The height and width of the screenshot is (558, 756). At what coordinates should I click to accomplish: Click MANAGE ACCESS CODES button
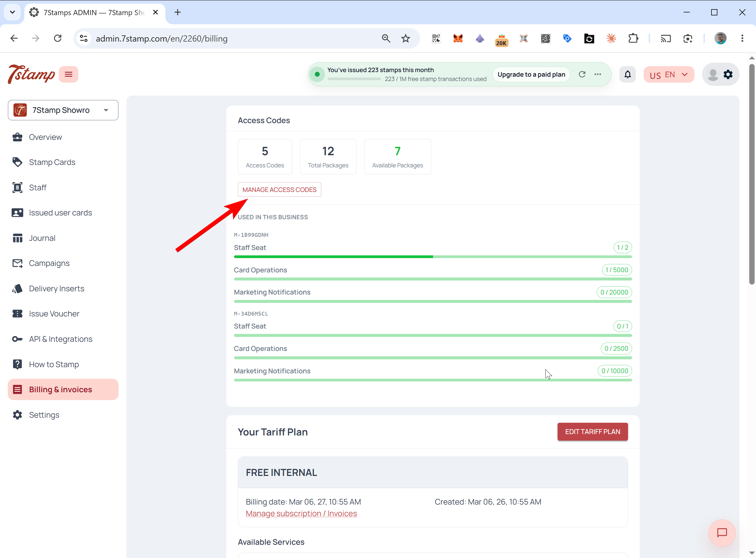click(x=279, y=190)
